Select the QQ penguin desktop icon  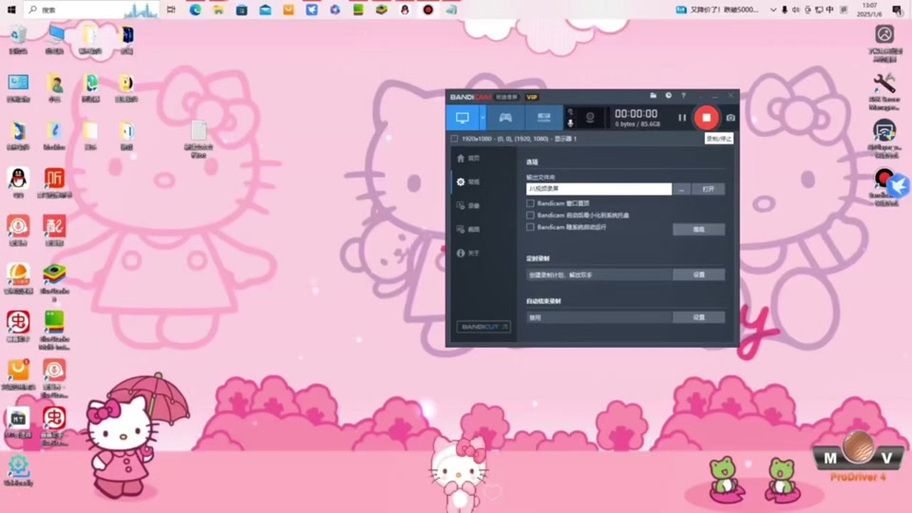click(18, 182)
